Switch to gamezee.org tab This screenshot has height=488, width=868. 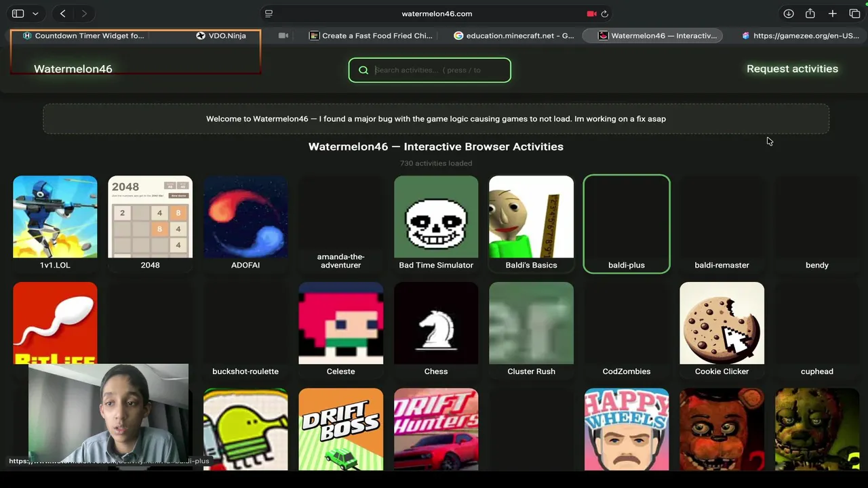[800, 36]
